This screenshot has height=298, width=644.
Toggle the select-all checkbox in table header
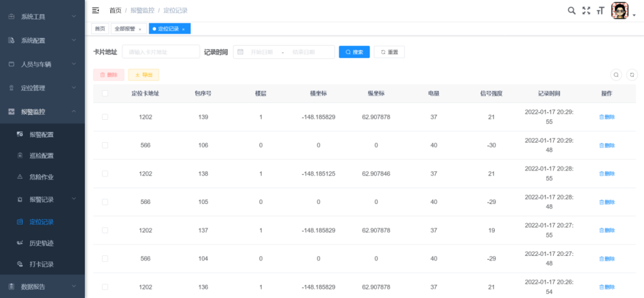105,93
